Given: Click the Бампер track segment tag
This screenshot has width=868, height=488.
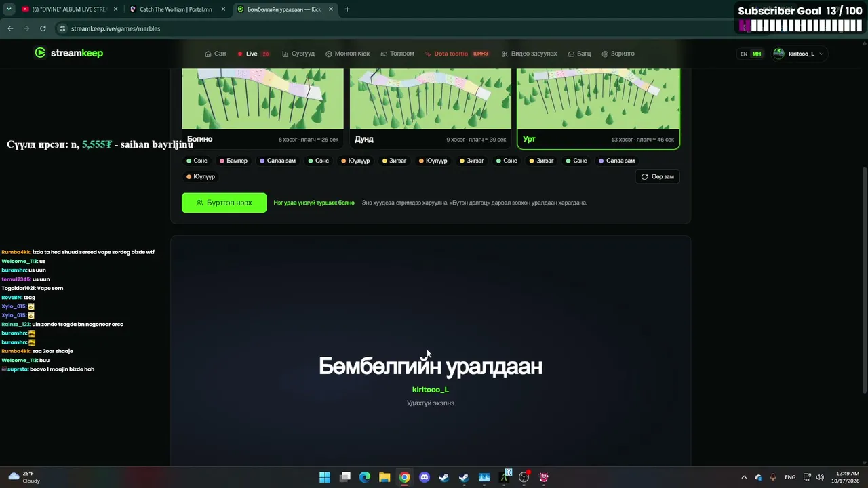Looking at the screenshot, I should [233, 161].
